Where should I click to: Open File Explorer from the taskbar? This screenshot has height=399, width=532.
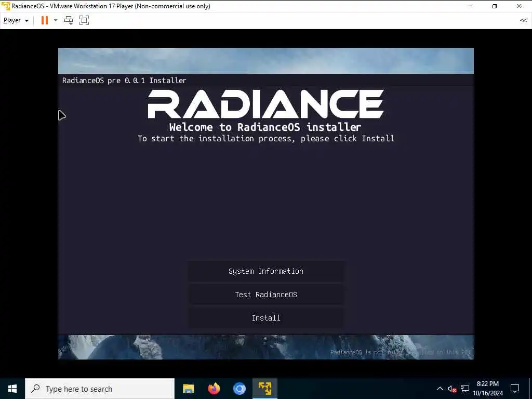188,389
